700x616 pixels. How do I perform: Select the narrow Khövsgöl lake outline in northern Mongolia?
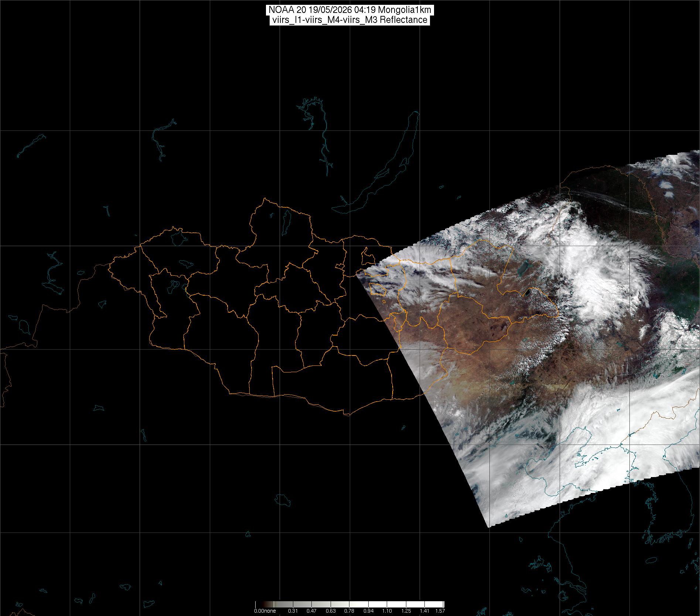tap(286, 221)
